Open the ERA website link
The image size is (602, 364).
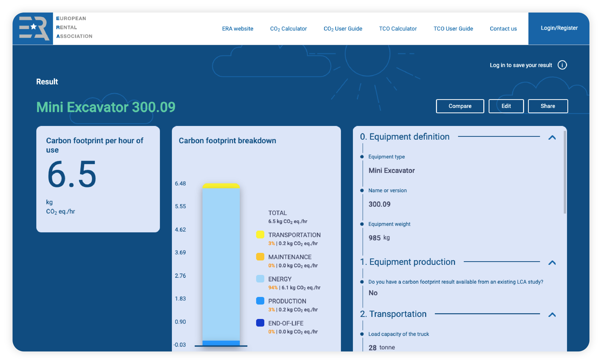237,29
